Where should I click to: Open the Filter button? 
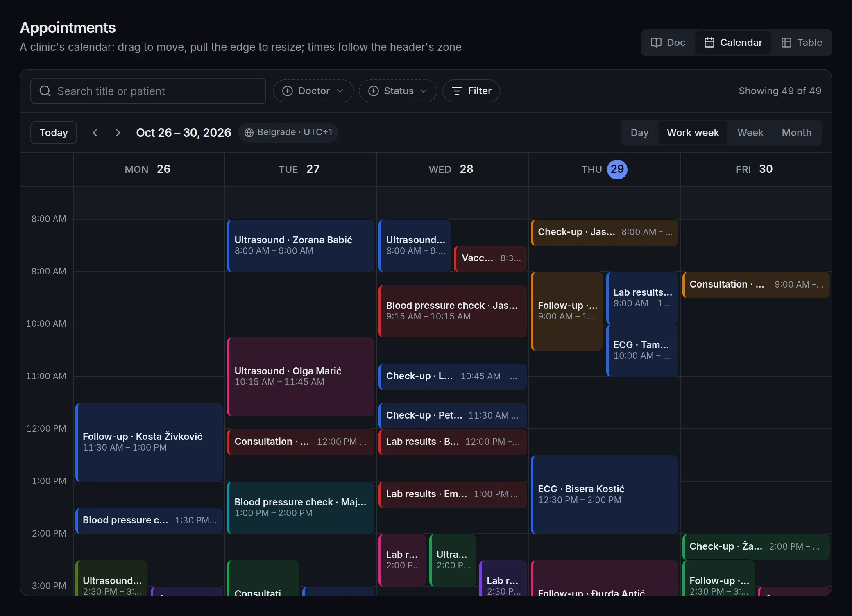pyautogui.click(x=471, y=91)
